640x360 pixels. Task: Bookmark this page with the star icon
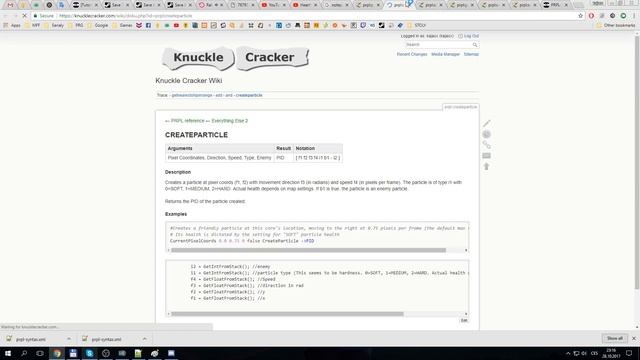[580, 16]
